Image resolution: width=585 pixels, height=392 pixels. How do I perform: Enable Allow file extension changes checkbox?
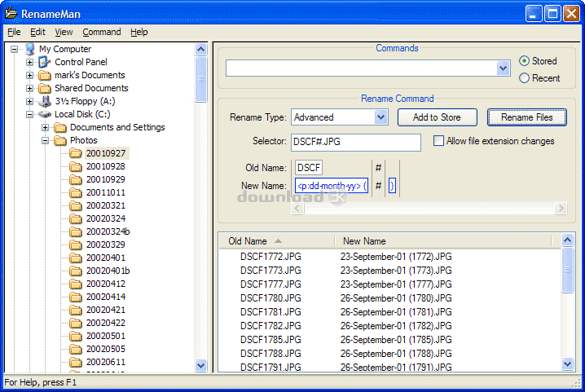tap(439, 141)
